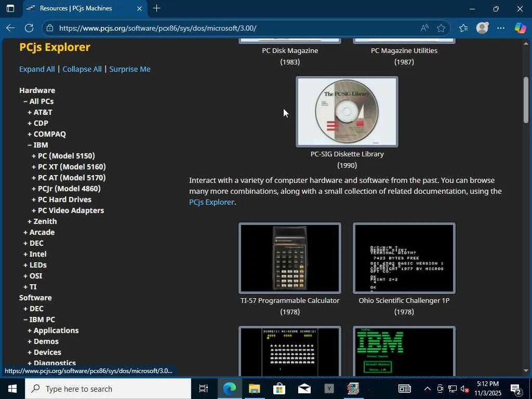The width and height of the screenshot is (532, 399).
Task: Expand PC (Model 5150) node
Action: pos(63,156)
